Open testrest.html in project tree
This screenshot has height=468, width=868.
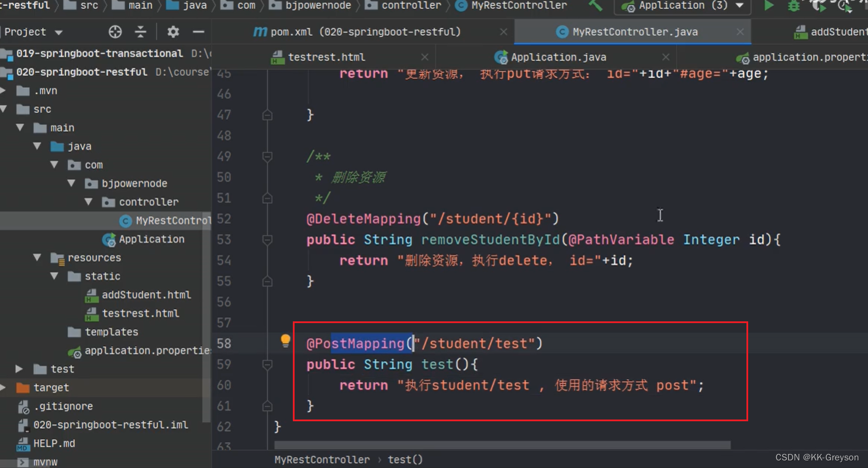tap(132, 313)
